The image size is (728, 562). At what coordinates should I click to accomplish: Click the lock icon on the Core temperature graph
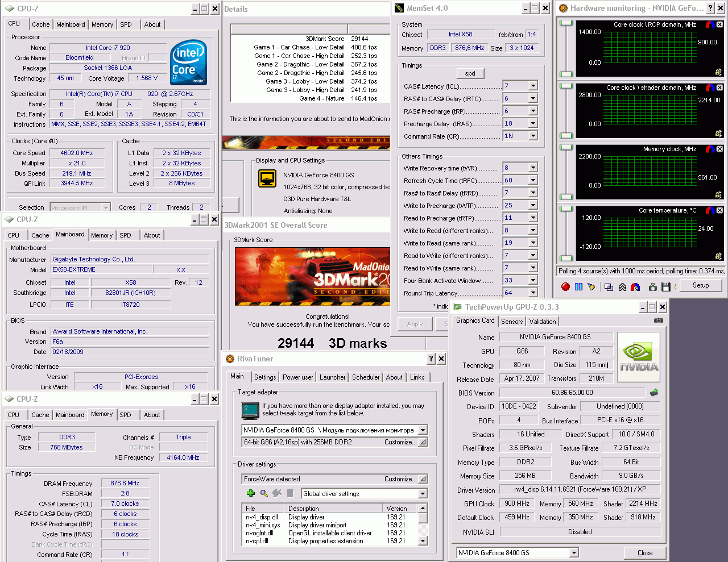coord(719,256)
